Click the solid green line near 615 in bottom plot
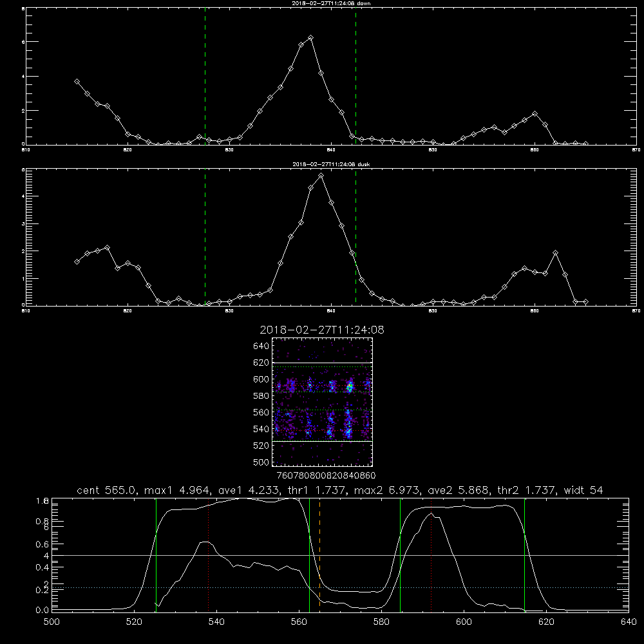Viewport: 644px width, 644px height. pos(524,555)
